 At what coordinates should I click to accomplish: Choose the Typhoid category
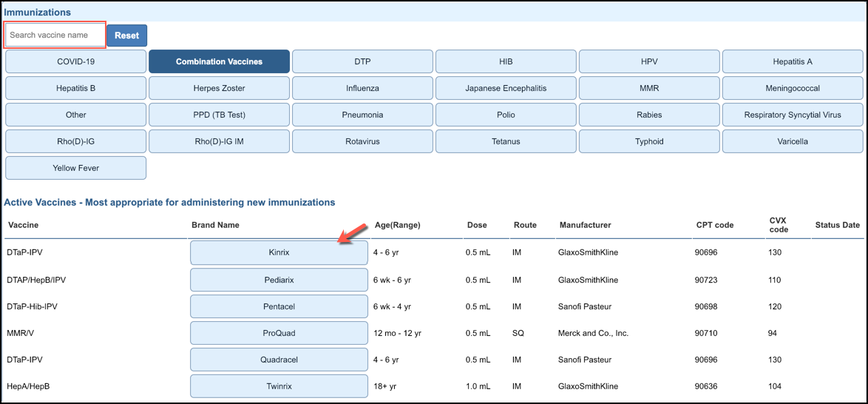click(649, 141)
